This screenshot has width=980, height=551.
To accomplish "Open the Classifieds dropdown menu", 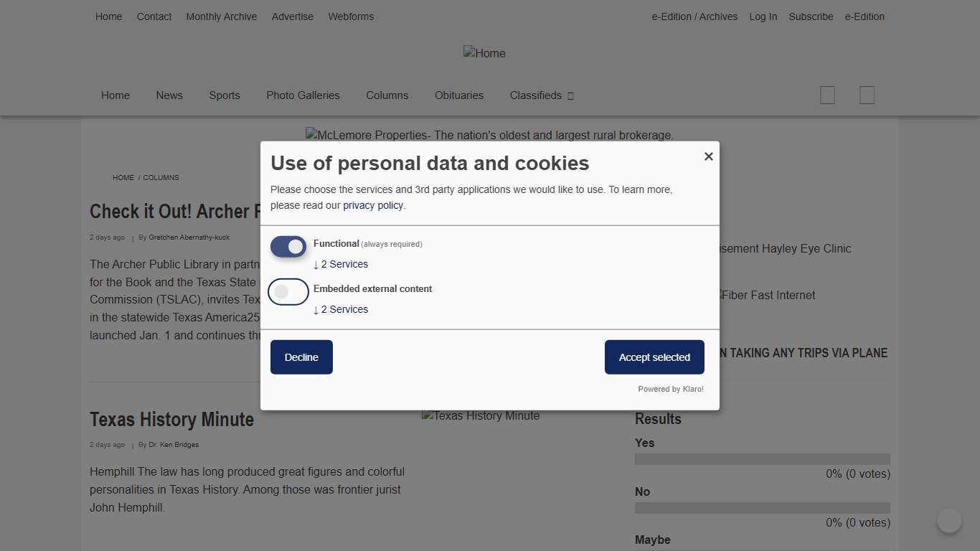I will (542, 95).
